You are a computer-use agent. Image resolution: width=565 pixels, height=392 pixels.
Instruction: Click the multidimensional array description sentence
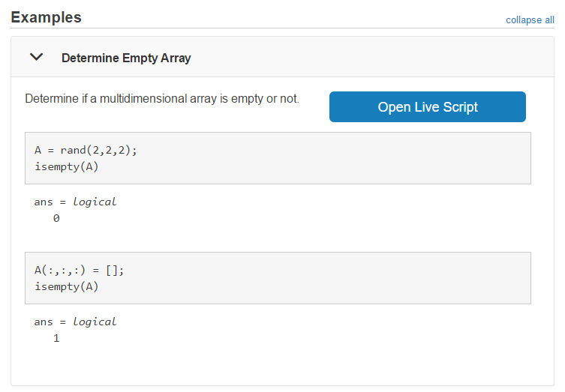[x=162, y=99]
